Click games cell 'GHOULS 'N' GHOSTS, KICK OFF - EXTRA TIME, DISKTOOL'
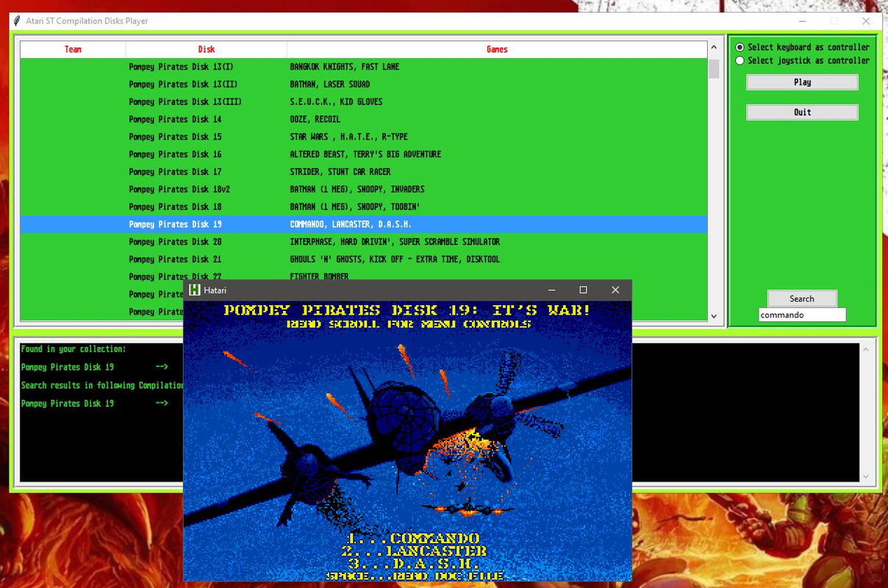This screenshot has width=888, height=588. 395,259
